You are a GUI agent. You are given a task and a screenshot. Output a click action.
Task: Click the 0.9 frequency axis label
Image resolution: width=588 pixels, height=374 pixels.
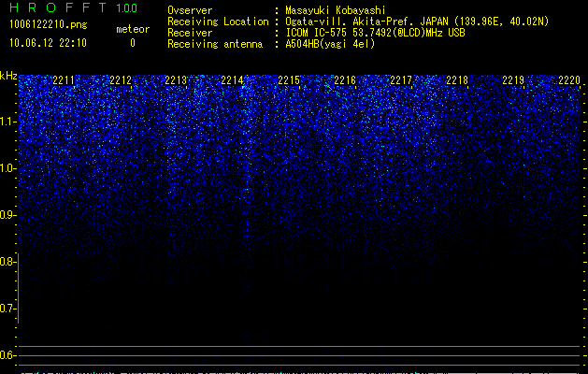coord(7,215)
